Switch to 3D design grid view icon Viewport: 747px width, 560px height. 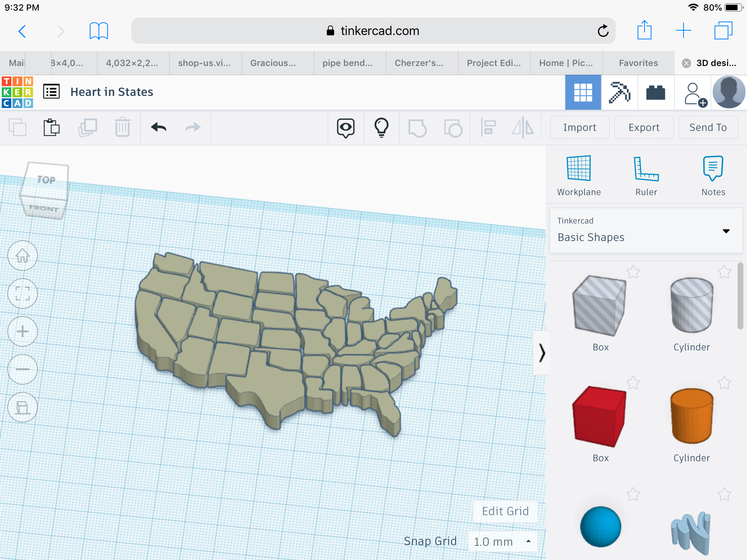583,92
